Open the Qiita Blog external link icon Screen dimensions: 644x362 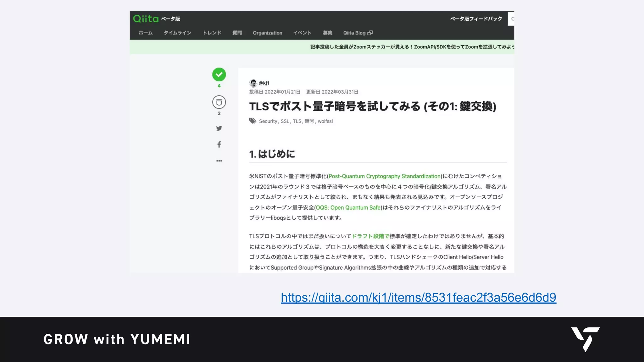[x=370, y=33]
